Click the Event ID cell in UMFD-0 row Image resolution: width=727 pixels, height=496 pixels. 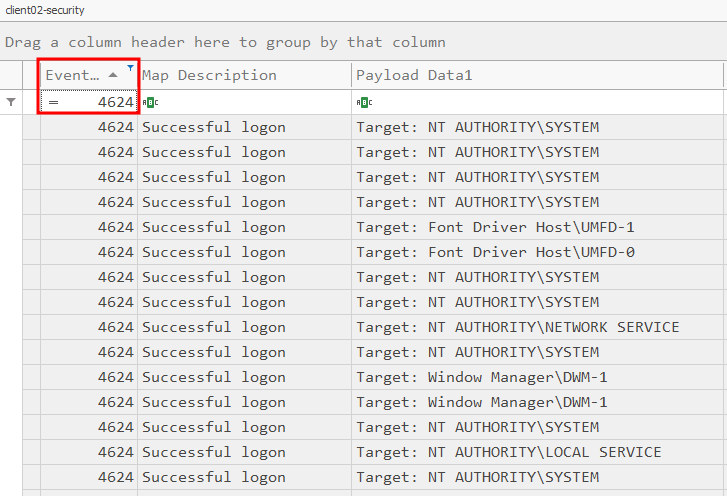114,252
